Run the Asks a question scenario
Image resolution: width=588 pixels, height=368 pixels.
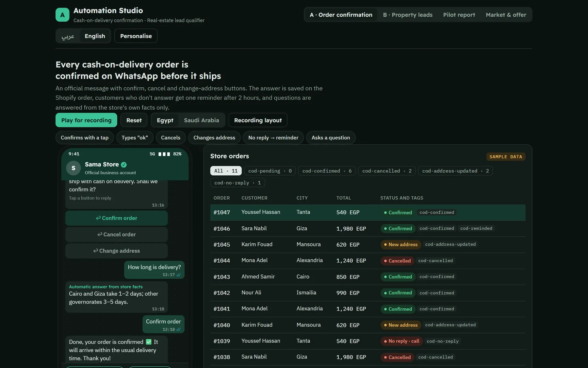pos(331,138)
